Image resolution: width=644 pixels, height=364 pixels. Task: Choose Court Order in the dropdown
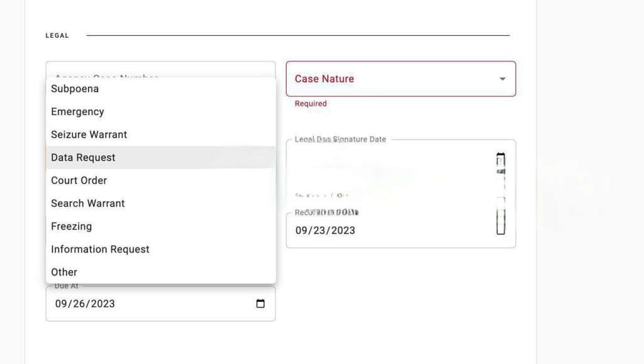pyautogui.click(x=79, y=180)
